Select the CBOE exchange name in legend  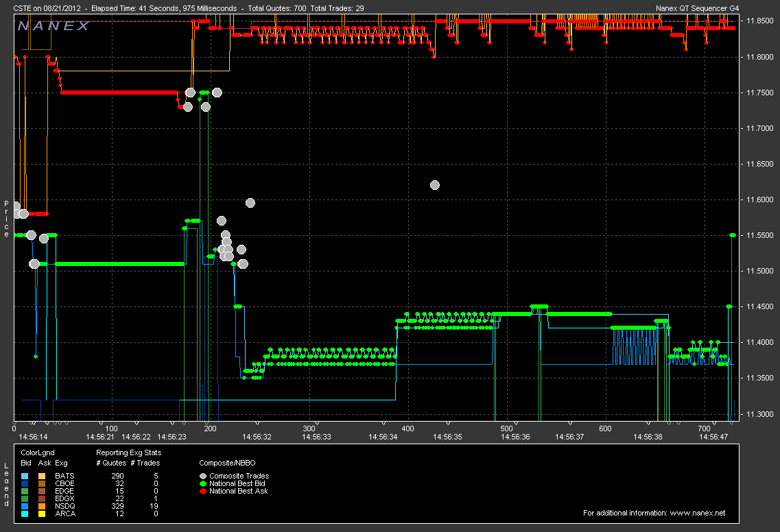click(64, 484)
